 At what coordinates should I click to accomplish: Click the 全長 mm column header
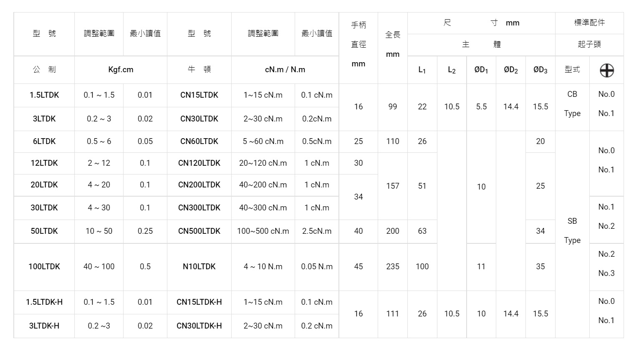pyautogui.click(x=392, y=44)
